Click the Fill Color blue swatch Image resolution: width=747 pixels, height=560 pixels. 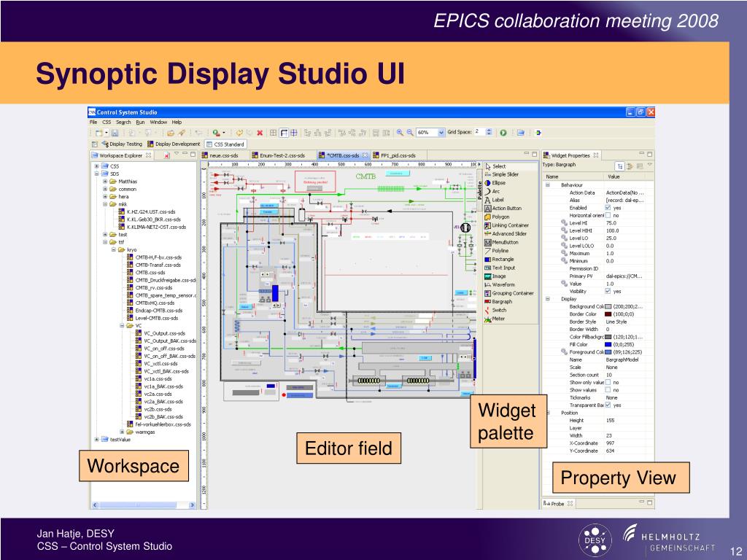(x=608, y=345)
